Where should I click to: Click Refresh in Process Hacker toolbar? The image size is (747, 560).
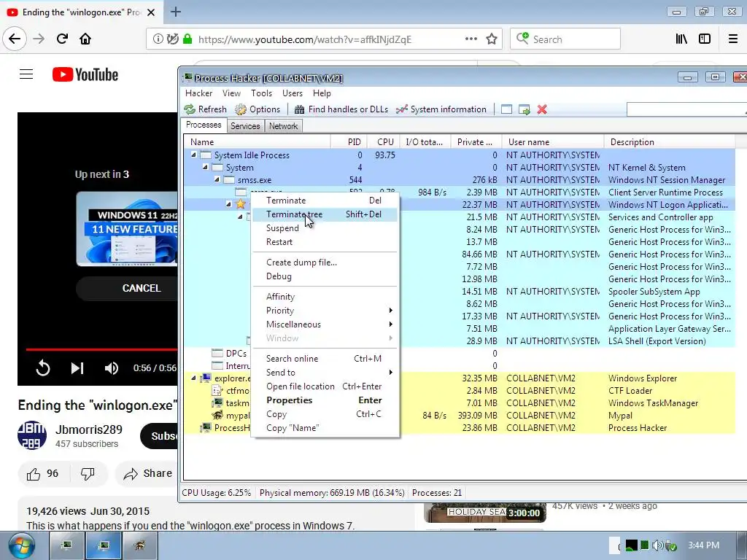click(205, 109)
